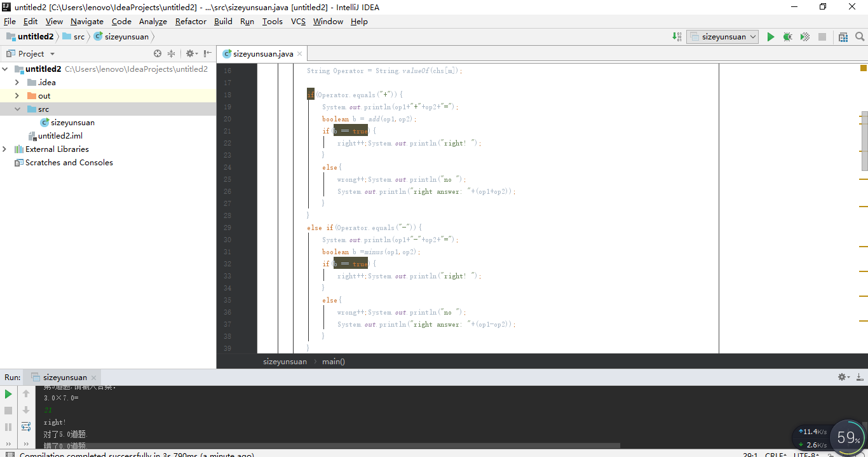
Task: Click Compilation completed status message
Action: [137, 455]
